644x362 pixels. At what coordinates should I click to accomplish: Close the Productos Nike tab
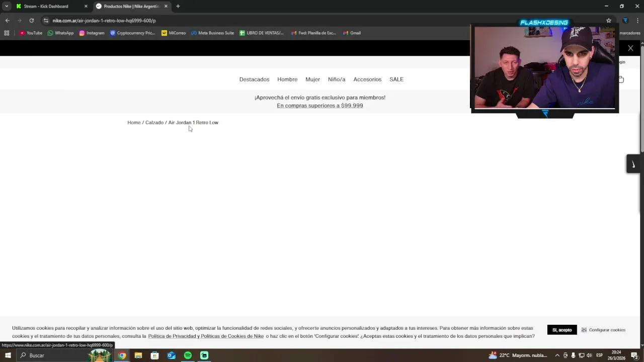(166, 7)
